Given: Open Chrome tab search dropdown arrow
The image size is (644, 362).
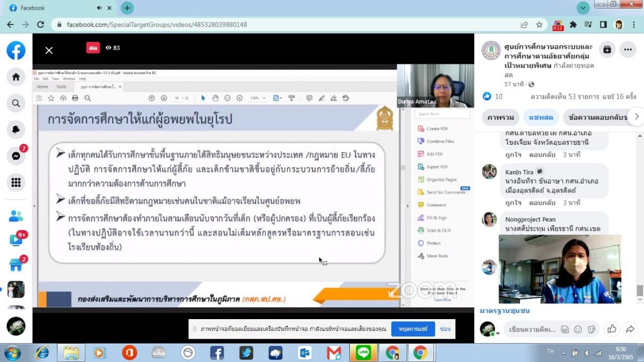Looking at the screenshot, I should click(x=583, y=8).
